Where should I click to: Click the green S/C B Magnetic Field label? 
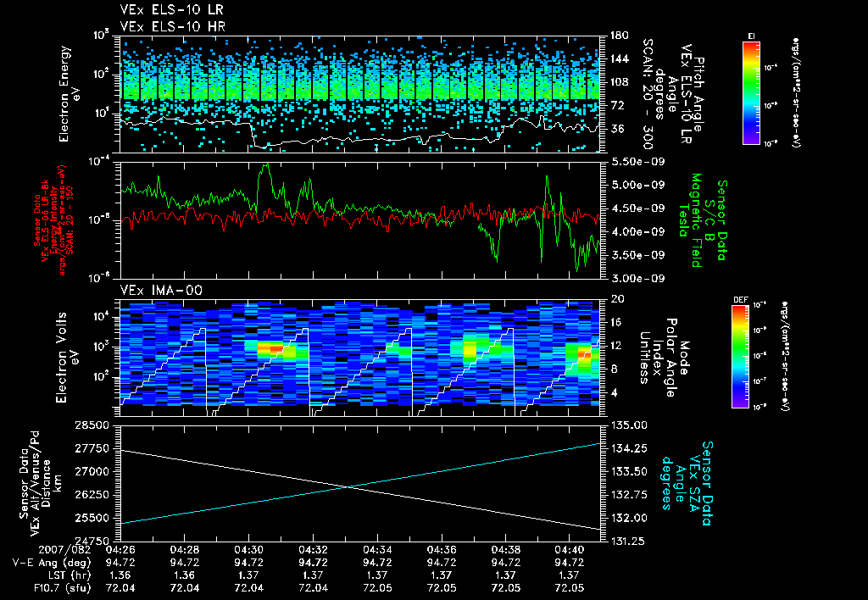[702, 220]
